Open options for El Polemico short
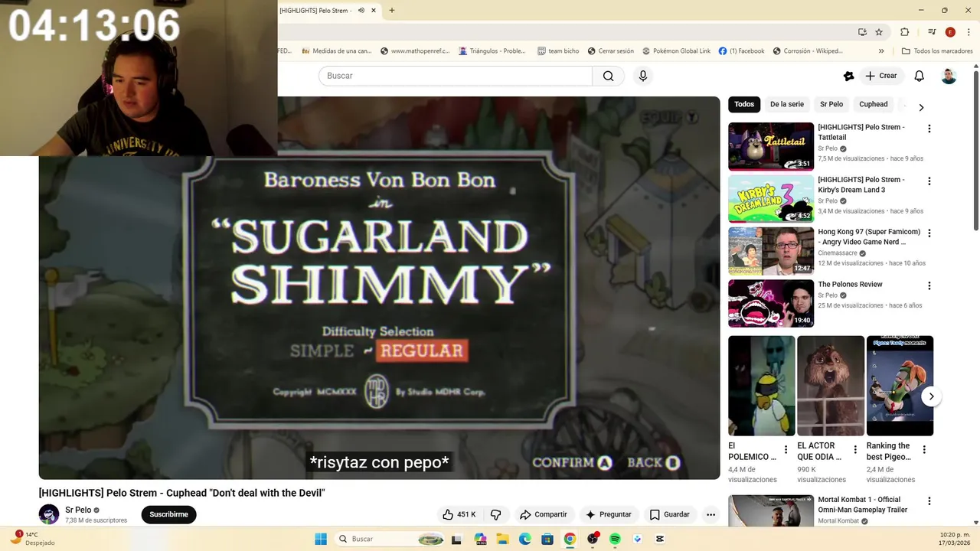 [786, 450]
